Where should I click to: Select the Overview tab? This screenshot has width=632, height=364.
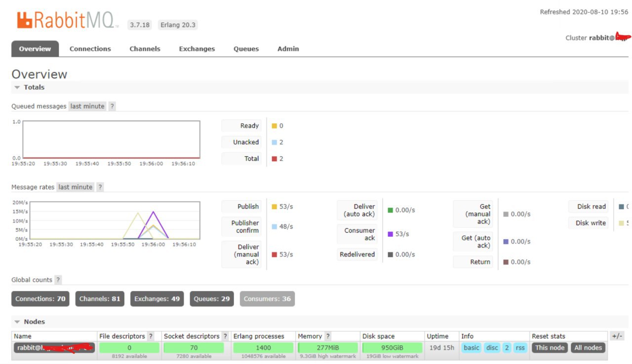click(35, 49)
